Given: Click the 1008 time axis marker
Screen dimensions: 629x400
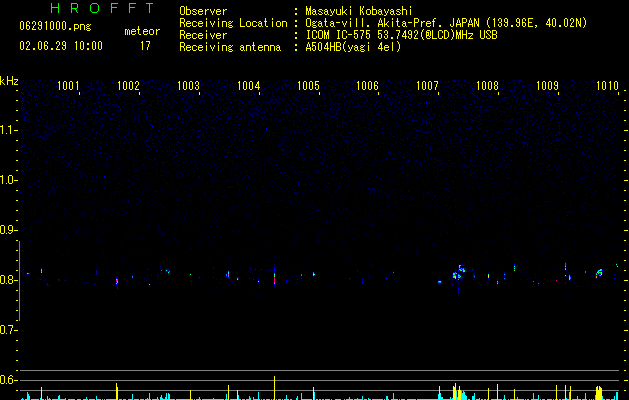Looking at the screenshot, I should tap(487, 86).
